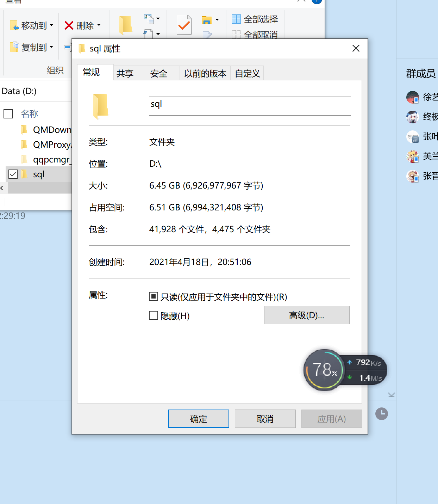Toggle the Read-only (只读) checkbox
This screenshot has height=504, width=438.
[x=154, y=297]
